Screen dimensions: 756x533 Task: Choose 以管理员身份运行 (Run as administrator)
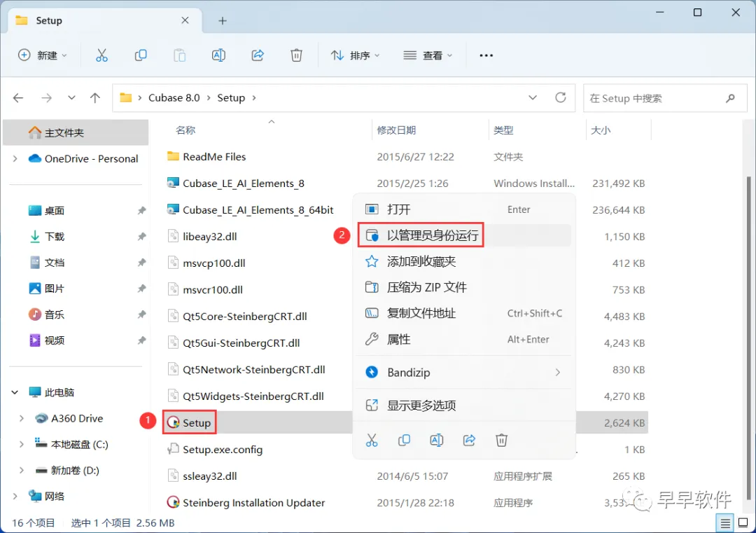[x=464, y=235]
